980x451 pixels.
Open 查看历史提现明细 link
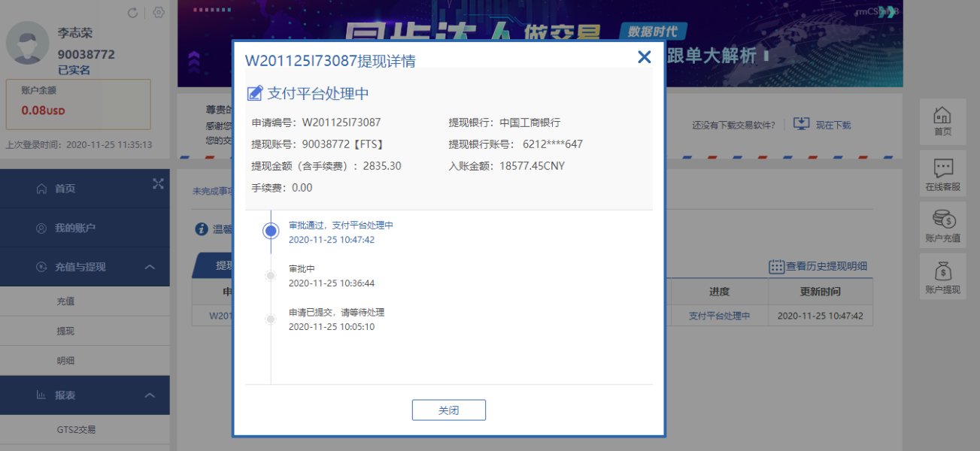827,266
